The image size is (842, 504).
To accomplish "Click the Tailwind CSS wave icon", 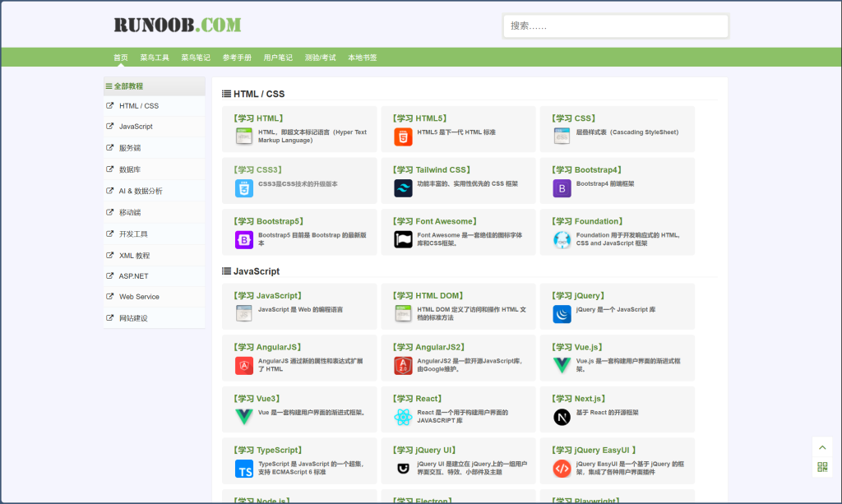I will [403, 188].
